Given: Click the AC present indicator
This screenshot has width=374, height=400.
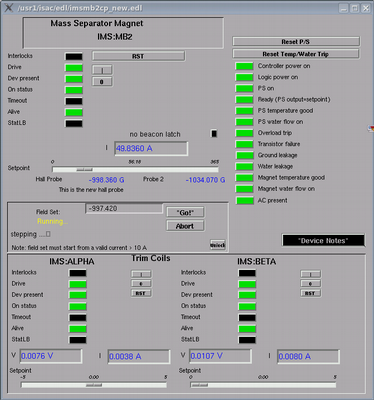Looking at the screenshot, I should point(244,201).
